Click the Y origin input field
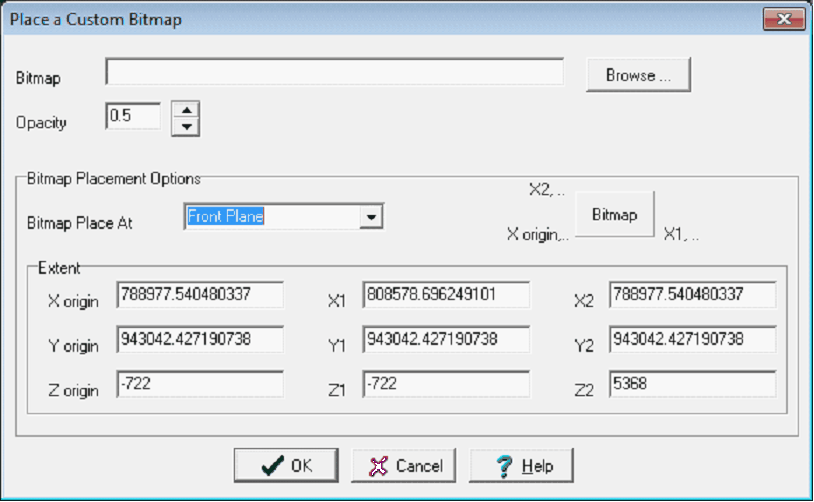This screenshot has height=502, width=814. (200, 340)
